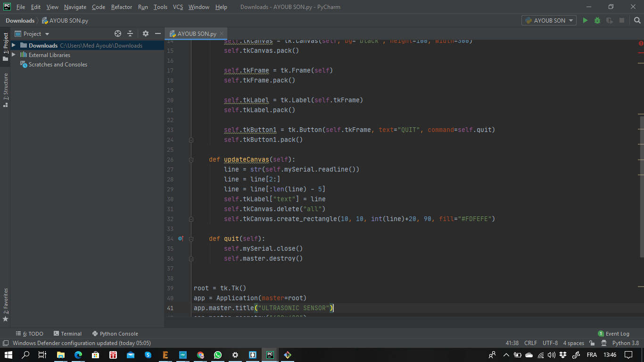Open the View menu
This screenshot has height=362, width=644.
tap(52, 7)
